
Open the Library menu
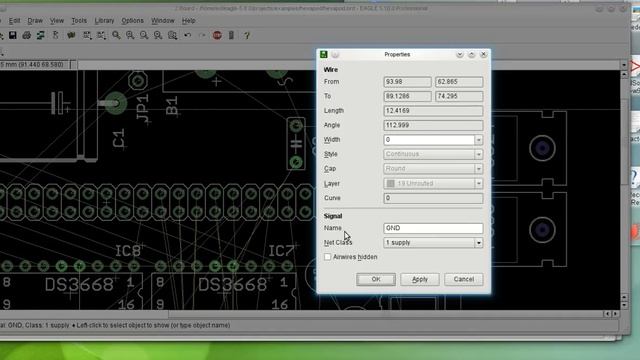pos(104,20)
